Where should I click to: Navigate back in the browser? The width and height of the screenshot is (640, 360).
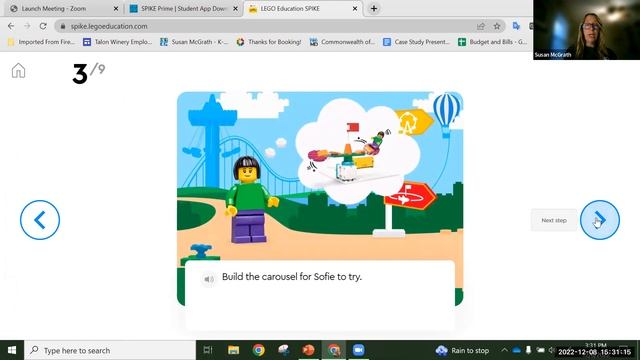click(x=11, y=26)
